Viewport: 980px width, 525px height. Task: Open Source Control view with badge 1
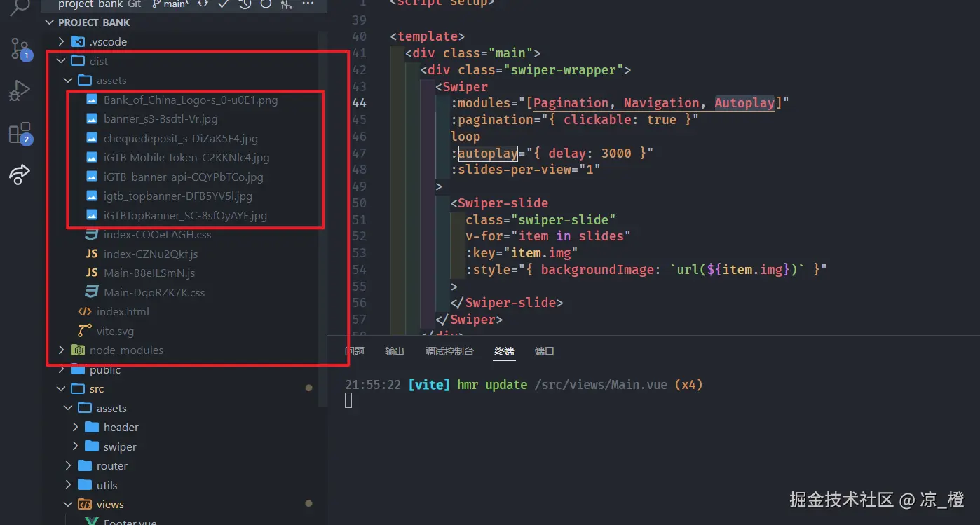tap(20, 48)
